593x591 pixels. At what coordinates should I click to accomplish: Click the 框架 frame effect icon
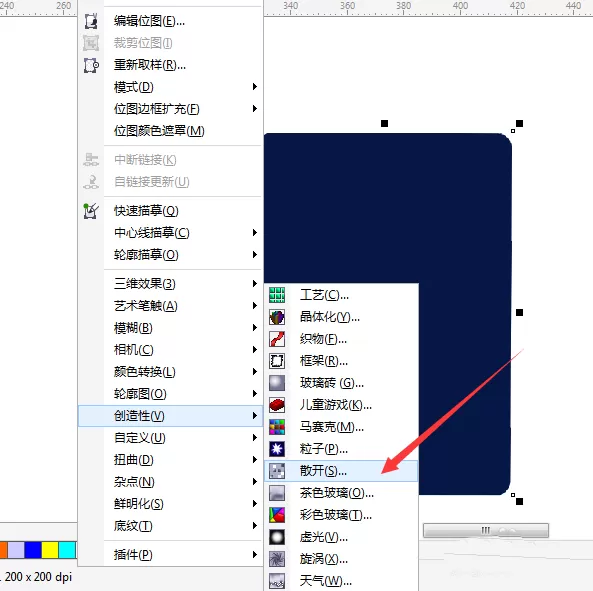click(277, 361)
